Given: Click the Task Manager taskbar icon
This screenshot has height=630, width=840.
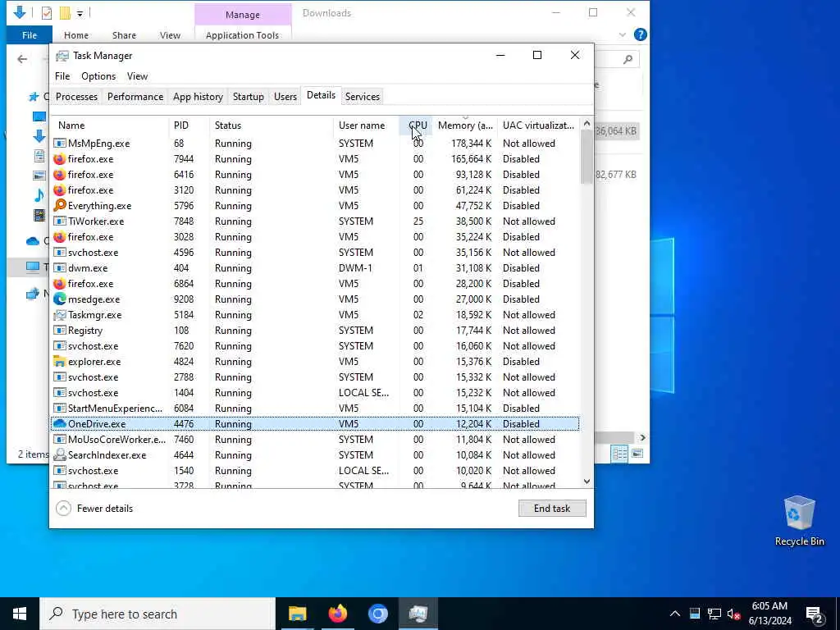Looking at the screenshot, I should (x=418, y=614).
